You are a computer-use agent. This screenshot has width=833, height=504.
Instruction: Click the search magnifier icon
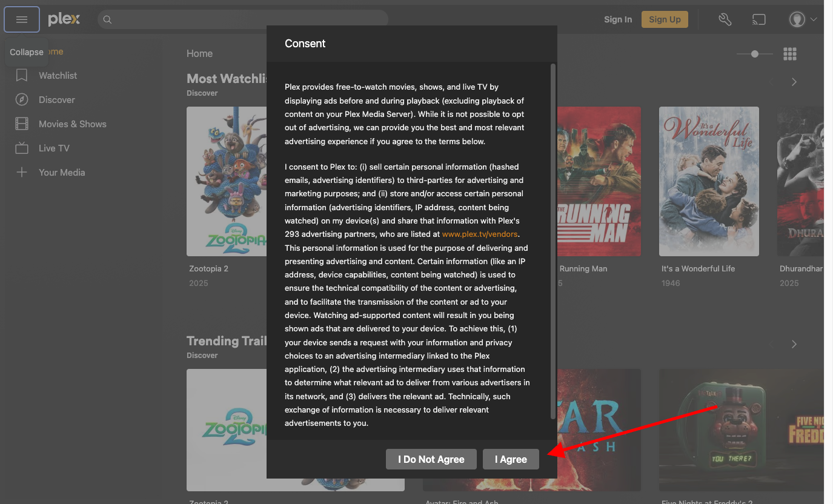click(107, 19)
